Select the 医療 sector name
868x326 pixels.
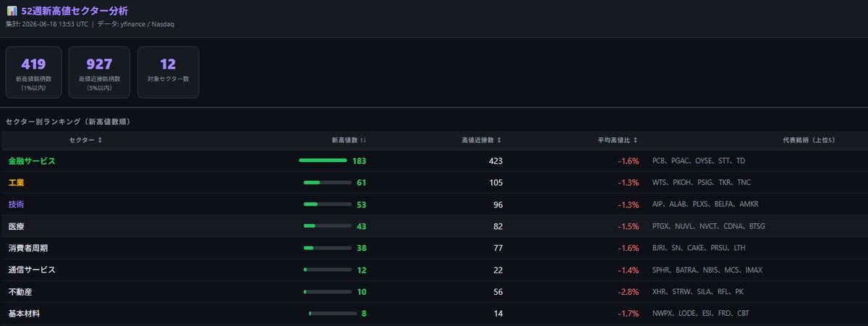(x=17, y=226)
